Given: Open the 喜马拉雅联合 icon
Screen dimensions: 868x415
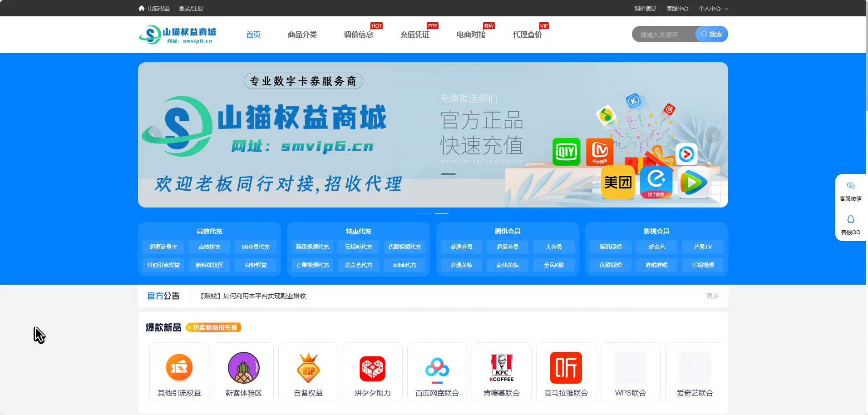Looking at the screenshot, I should pos(566,368).
